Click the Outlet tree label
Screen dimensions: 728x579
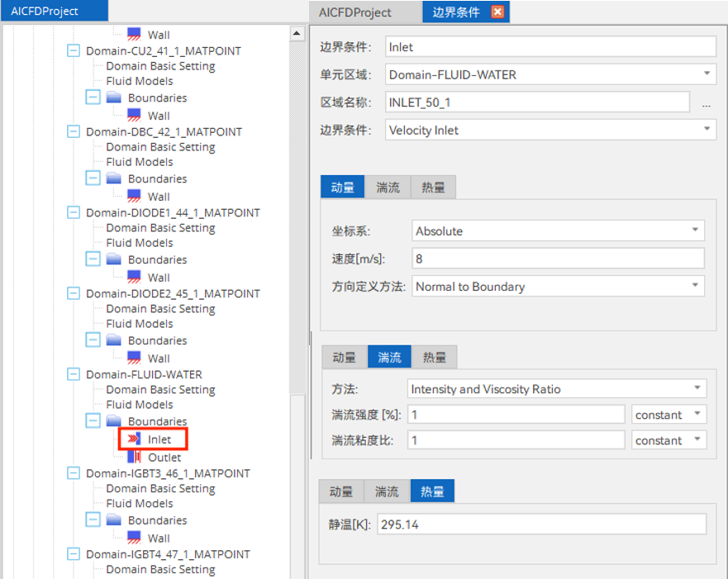point(164,457)
